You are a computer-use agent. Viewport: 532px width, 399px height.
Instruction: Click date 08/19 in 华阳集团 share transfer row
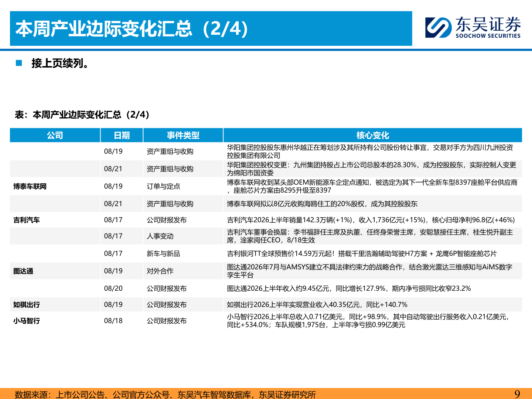point(113,151)
